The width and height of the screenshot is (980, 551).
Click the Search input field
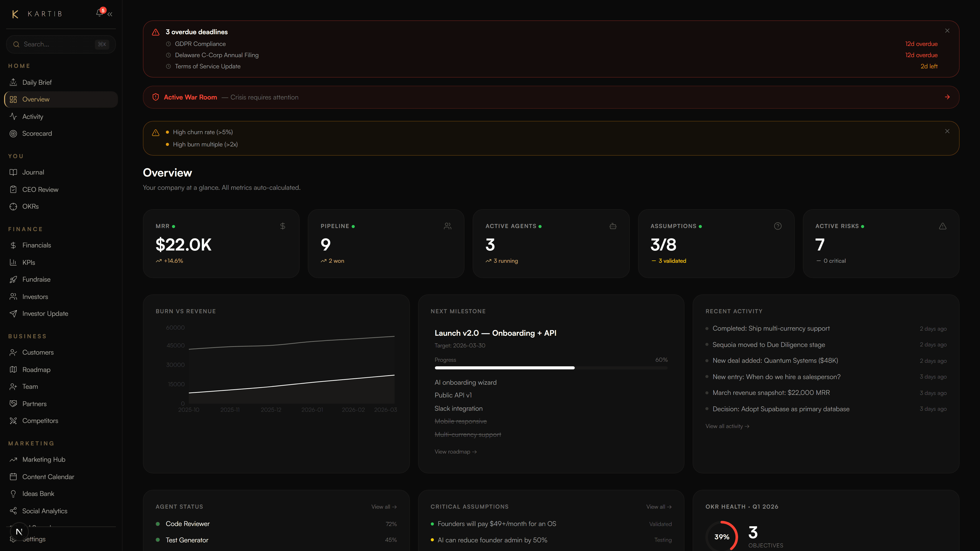(61, 44)
